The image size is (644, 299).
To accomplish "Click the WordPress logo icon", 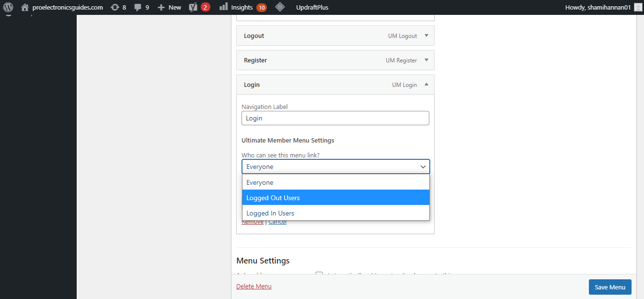I will (8, 7).
